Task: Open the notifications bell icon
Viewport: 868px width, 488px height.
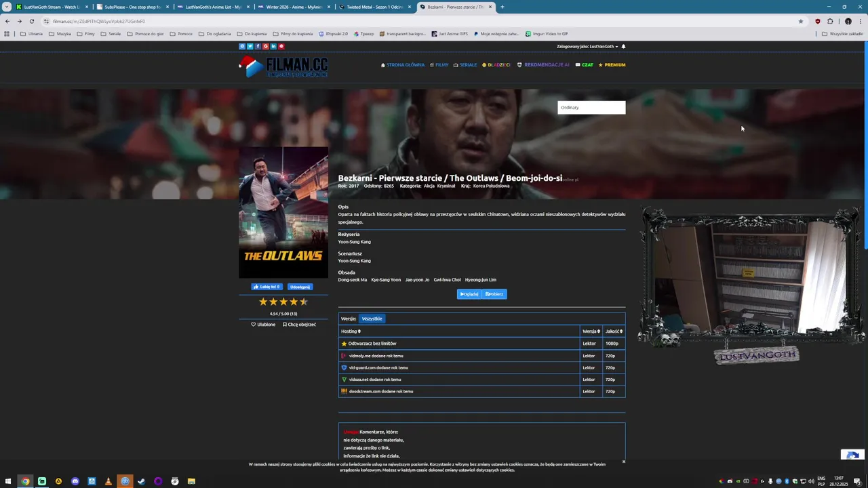Action: pyautogui.click(x=623, y=47)
